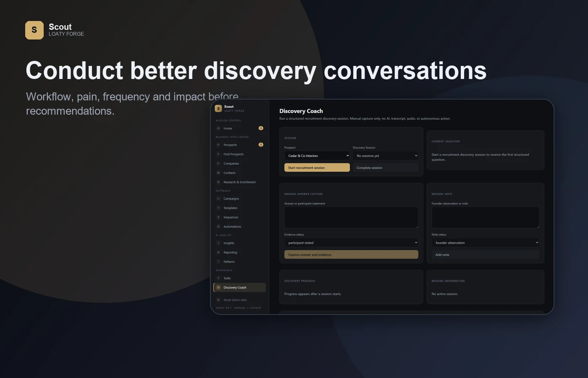Open the Prospect dropdown showing Cedar & Co Interiors
Image resolution: width=588 pixels, height=378 pixels.
(x=317, y=156)
